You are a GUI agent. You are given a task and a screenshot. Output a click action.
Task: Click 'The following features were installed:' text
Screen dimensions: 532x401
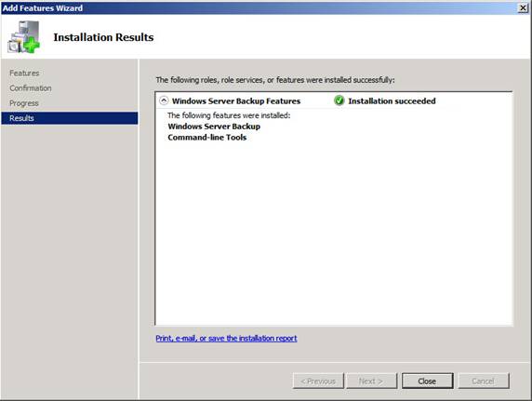click(229, 115)
